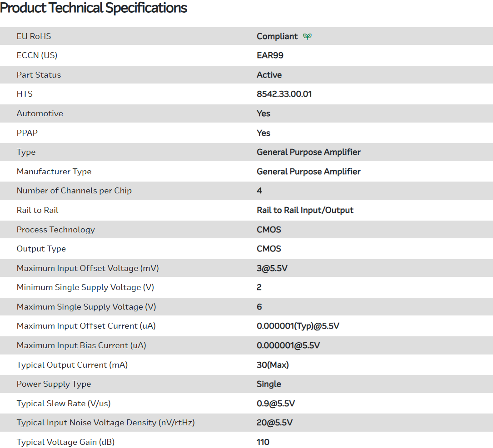Select the Rail to Rail Input/Output value
Image resolution: width=493 pixels, height=448 pixels.
coord(305,210)
